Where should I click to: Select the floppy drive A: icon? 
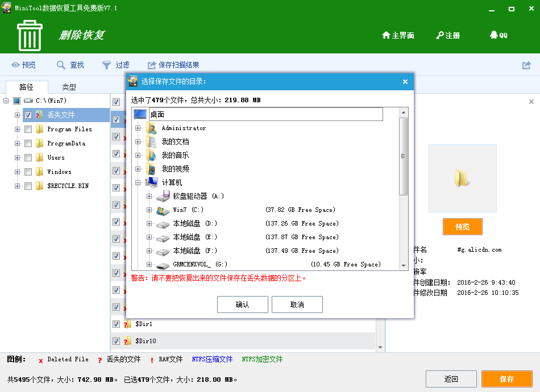[163, 196]
